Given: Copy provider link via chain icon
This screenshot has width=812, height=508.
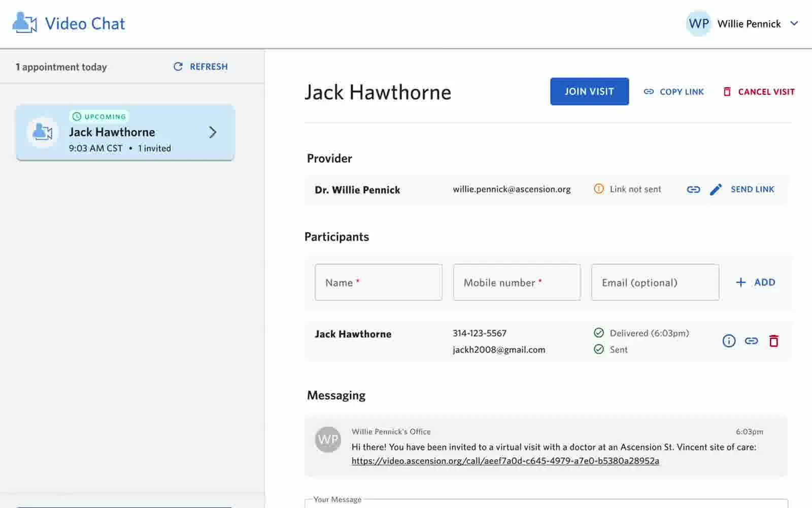Looking at the screenshot, I should pos(693,189).
